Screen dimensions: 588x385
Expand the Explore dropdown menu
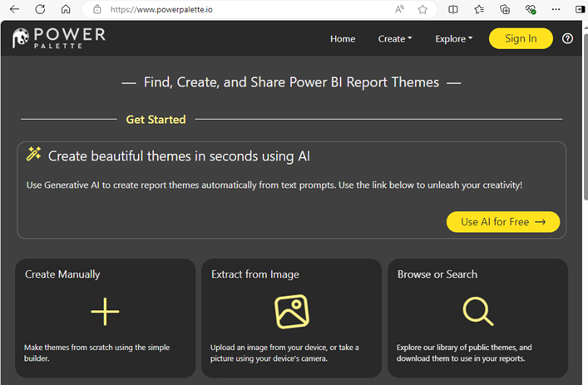pyautogui.click(x=454, y=38)
